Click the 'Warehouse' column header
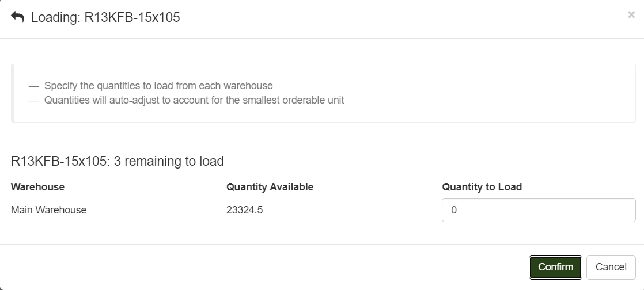 (x=37, y=187)
